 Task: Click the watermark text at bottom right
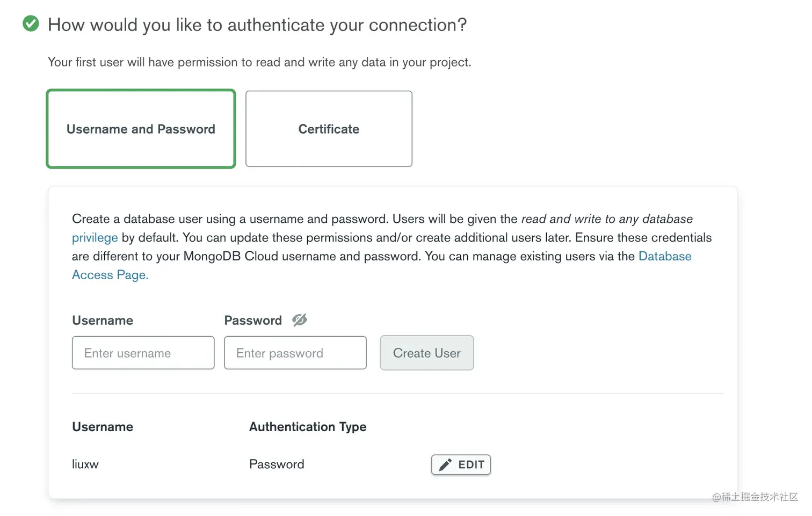755,497
